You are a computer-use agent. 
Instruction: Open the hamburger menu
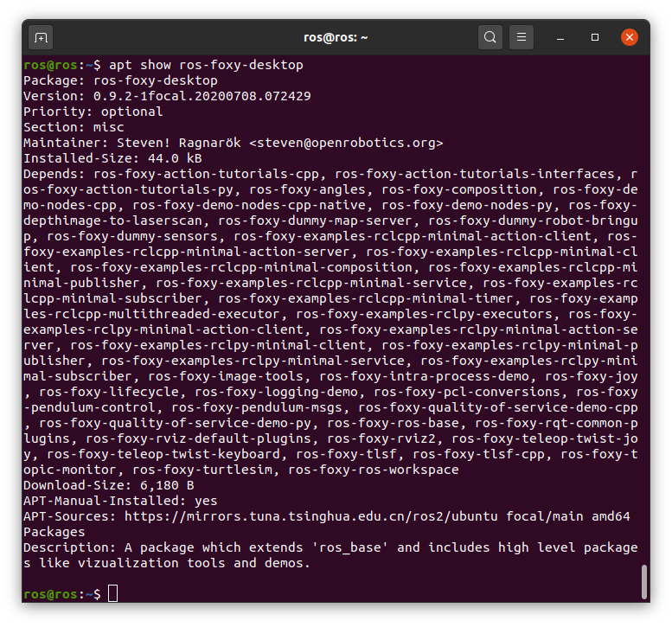tap(522, 37)
